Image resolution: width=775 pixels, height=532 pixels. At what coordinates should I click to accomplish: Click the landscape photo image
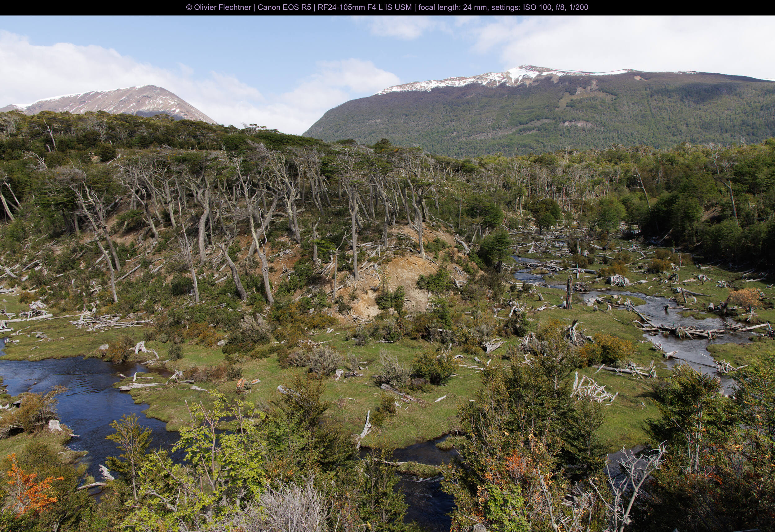[387, 274]
